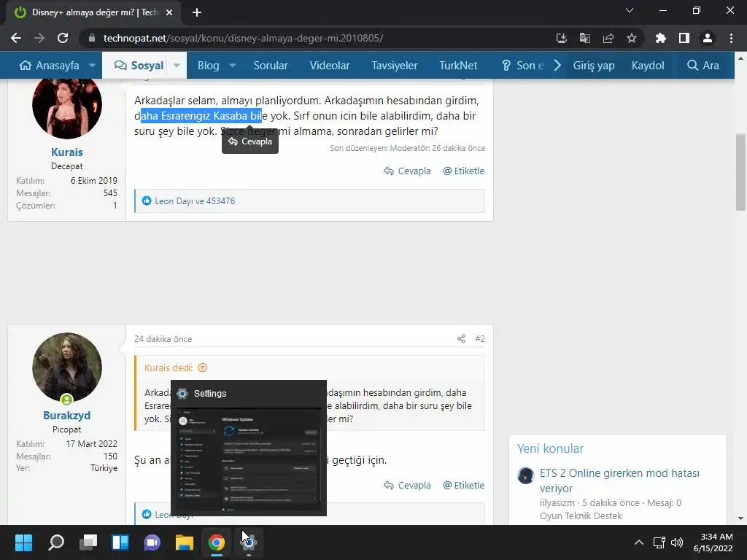This screenshot has height=560, width=747.
Task: Open Task View on the taskbar
Action: click(88, 542)
